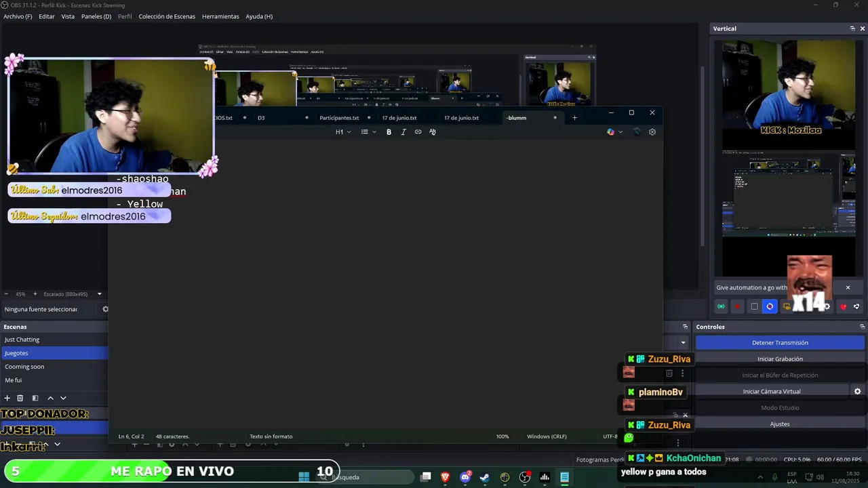Image resolution: width=868 pixels, height=488 pixels.
Task: Clear formatting icon in Notepad toolbar
Action: [433, 131]
